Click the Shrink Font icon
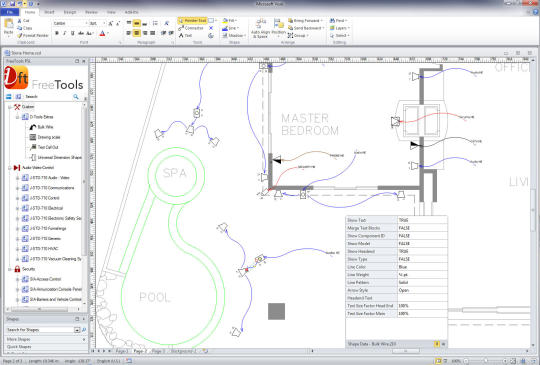Viewport: 540px width, 365px height. (x=118, y=23)
